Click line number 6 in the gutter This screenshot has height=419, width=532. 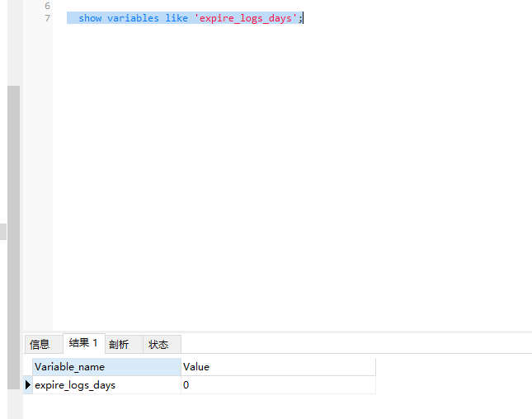point(47,6)
